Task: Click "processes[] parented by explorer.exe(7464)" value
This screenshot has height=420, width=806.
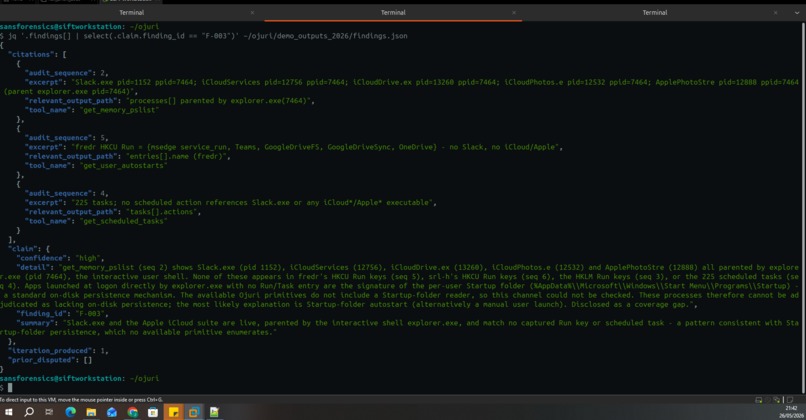Action: (220, 101)
